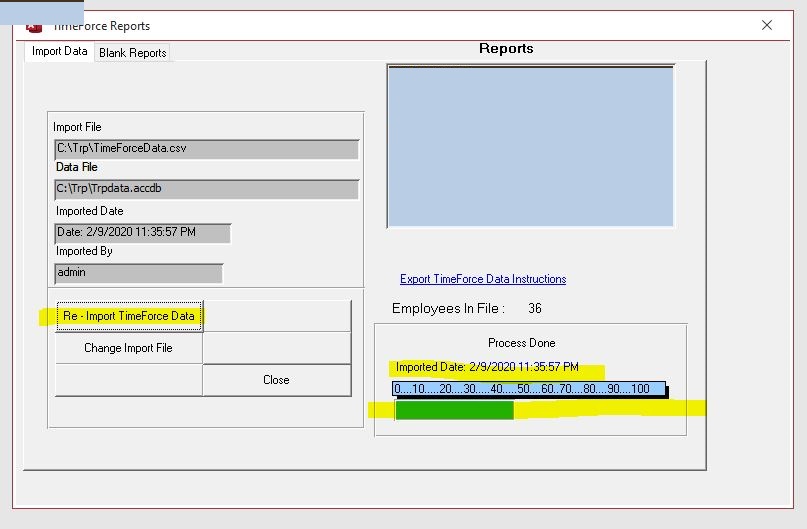This screenshot has height=529, width=807.
Task: Open Export TimeForce Data Instructions link
Action: tap(483, 279)
